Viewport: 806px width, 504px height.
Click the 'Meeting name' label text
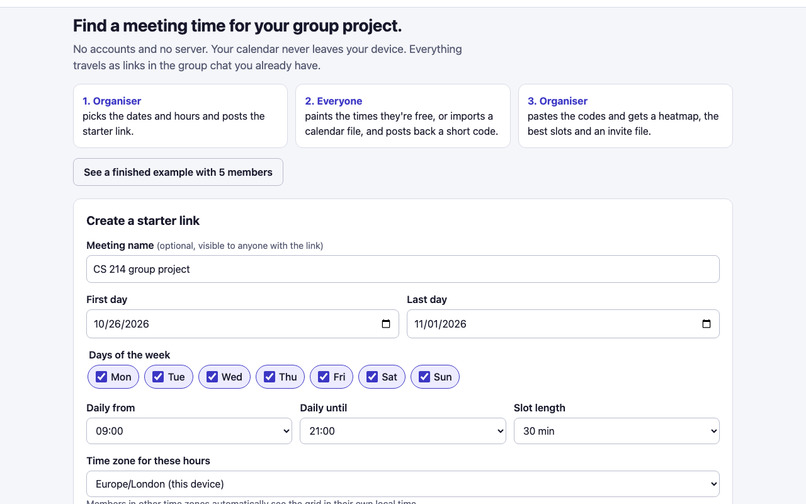tap(120, 245)
